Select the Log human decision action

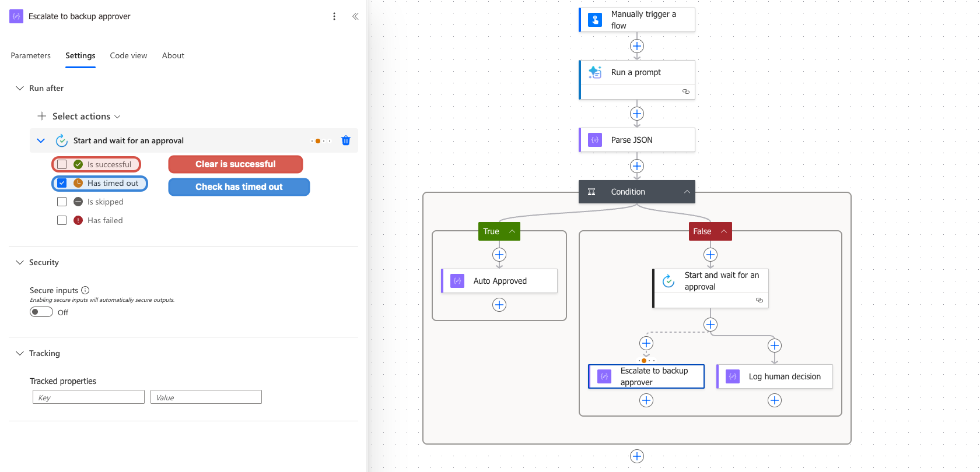(x=775, y=376)
